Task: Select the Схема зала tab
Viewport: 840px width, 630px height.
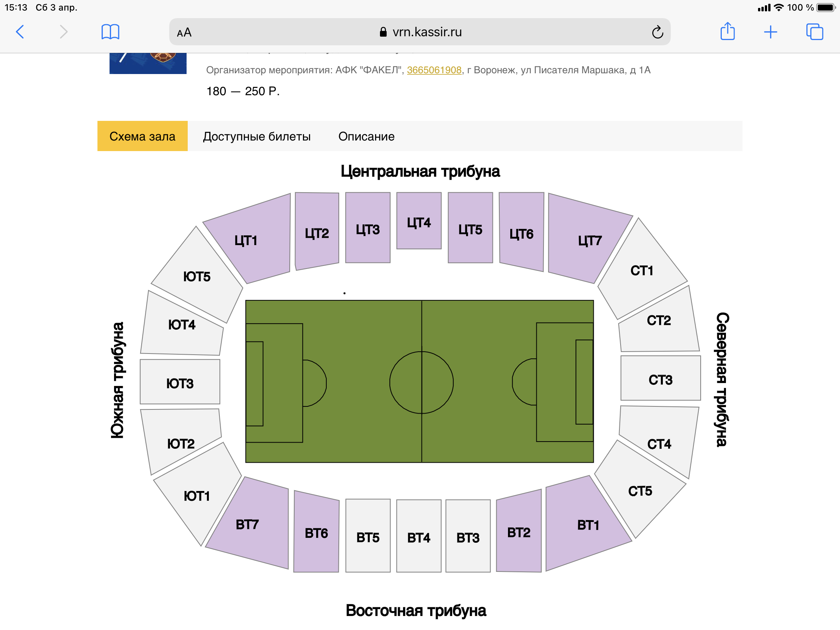Action: [x=142, y=136]
